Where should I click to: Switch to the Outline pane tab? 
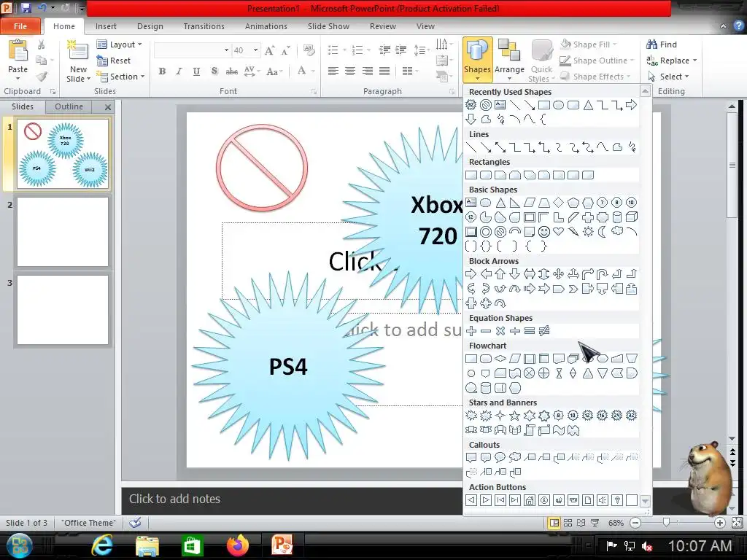tap(69, 106)
